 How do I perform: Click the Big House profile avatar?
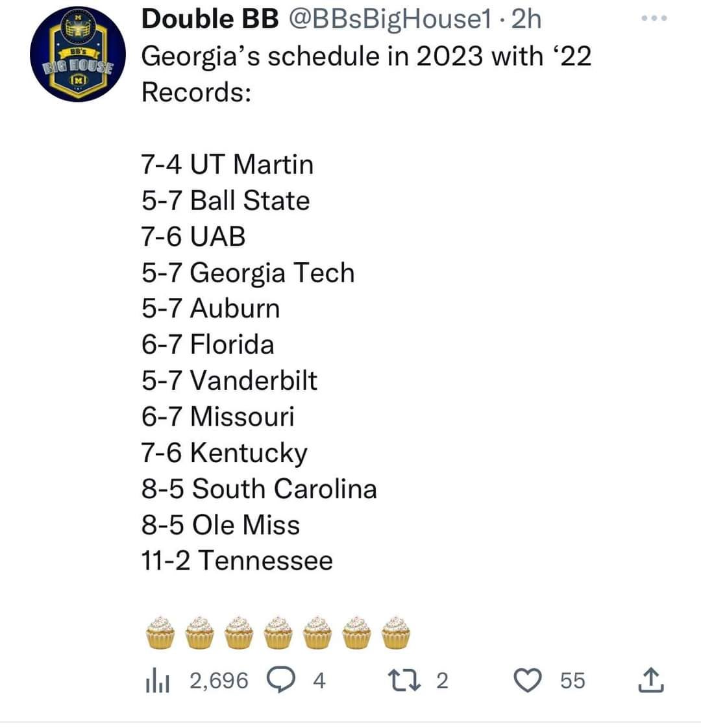point(78,55)
